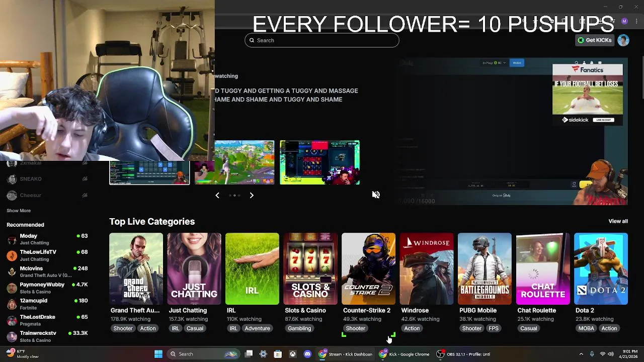This screenshot has height=362, width=644.
Task: Click the Windows taskbar Search box
Action: click(203, 354)
